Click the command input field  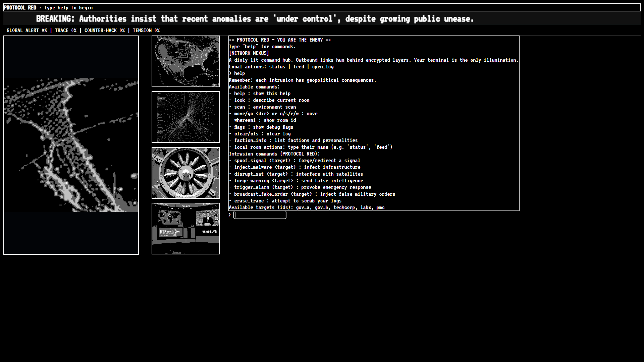[260, 215]
